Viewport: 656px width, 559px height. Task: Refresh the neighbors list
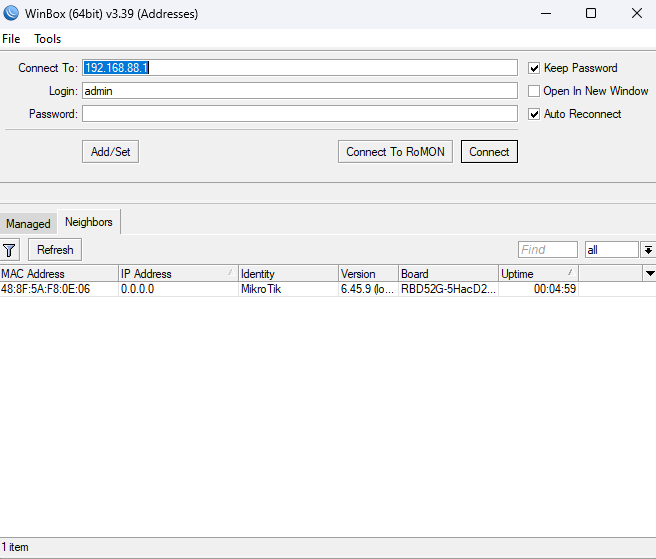click(55, 250)
